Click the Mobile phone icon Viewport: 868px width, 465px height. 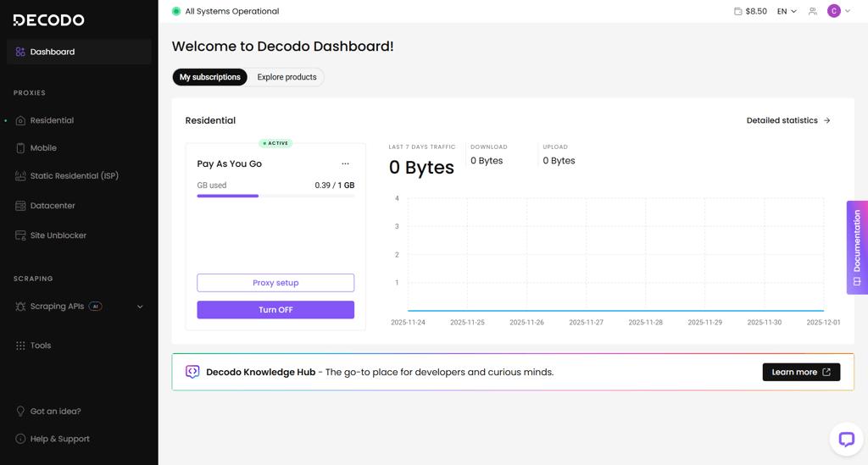pyautogui.click(x=20, y=148)
